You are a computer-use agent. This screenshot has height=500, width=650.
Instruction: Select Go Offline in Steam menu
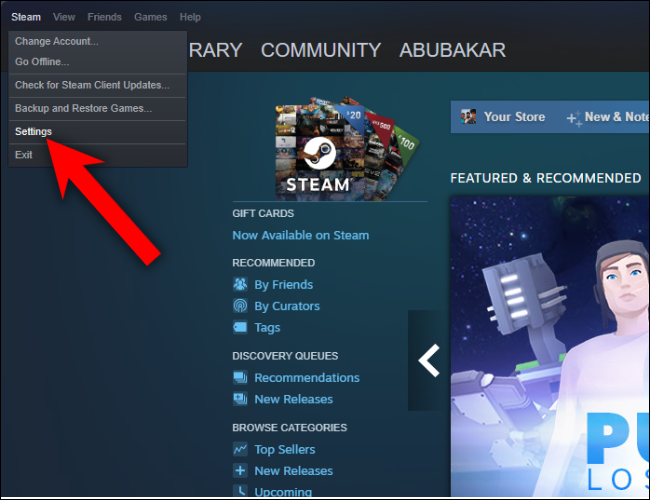(x=42, y=62)
